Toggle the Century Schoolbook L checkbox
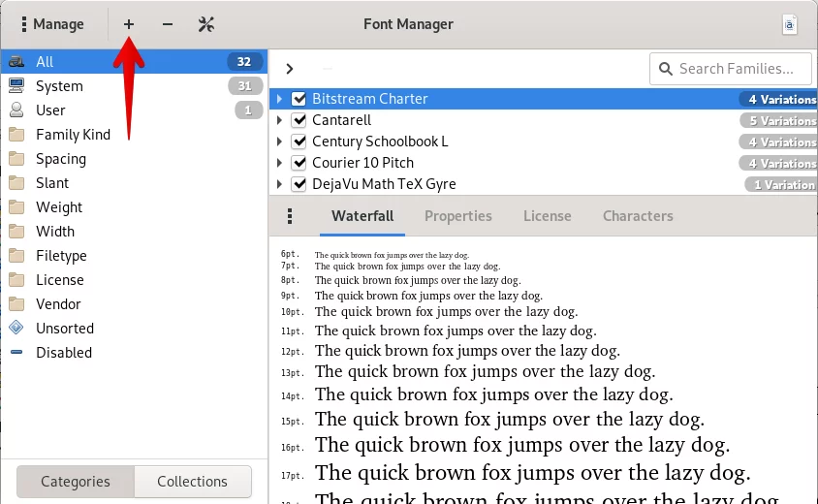Screen dimensions: 818x504 click(299, 142)
